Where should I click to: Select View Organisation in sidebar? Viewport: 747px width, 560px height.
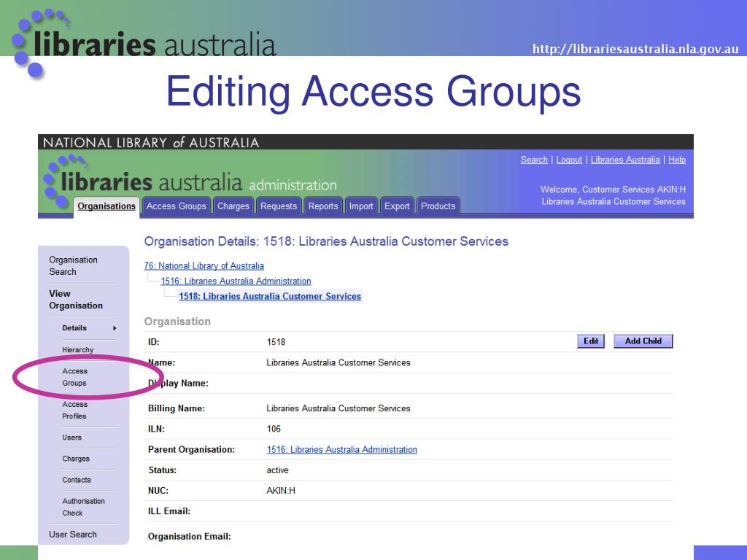tap(76, 300)
